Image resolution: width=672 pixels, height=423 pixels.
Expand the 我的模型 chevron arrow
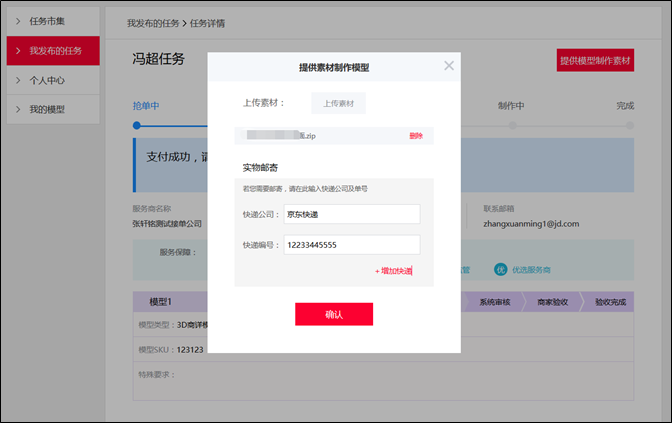18,108
